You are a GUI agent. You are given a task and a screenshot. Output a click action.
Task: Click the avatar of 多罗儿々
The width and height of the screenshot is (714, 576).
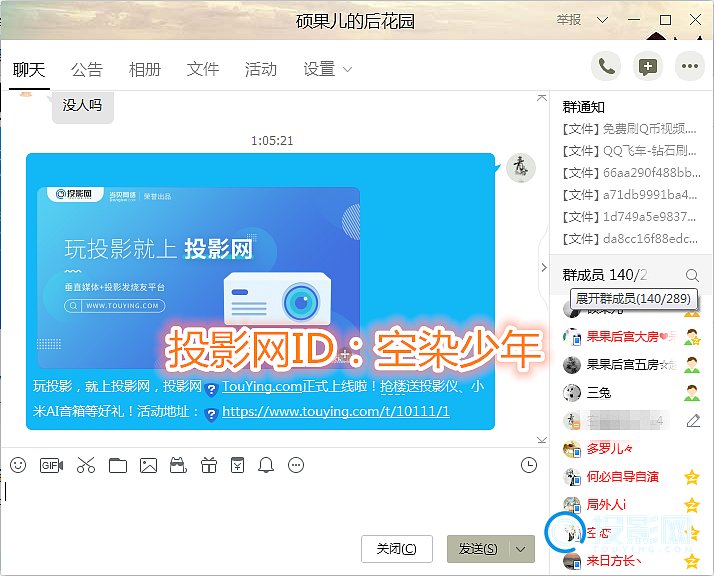(x=571, y=449)
